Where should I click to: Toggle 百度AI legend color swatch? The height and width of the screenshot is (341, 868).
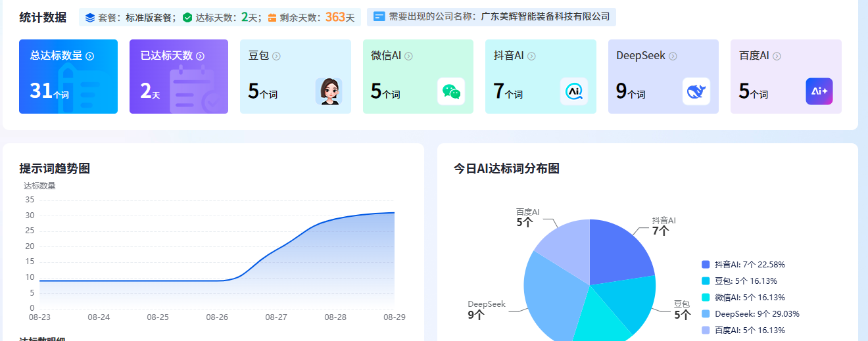pos(706,330)
